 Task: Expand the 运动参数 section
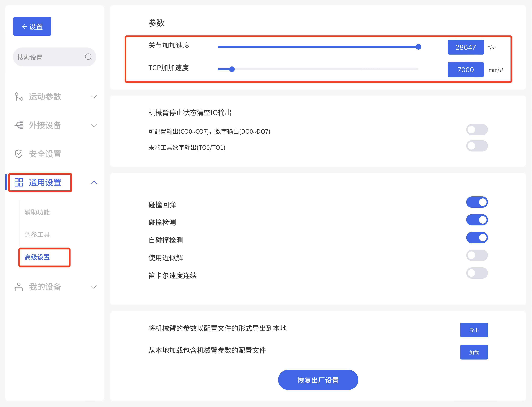(94, 97)
